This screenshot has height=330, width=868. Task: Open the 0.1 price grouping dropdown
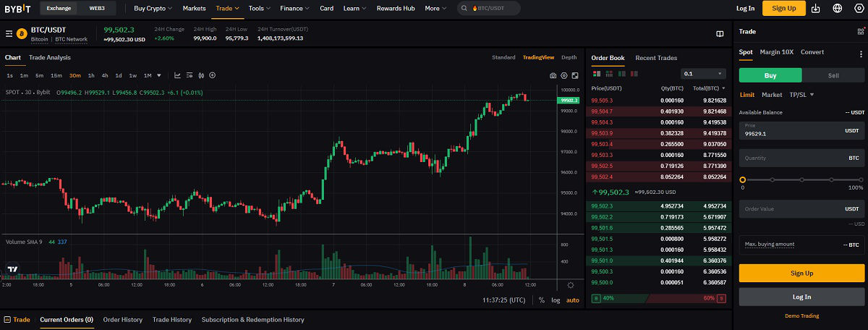click(x=703, y=74)
